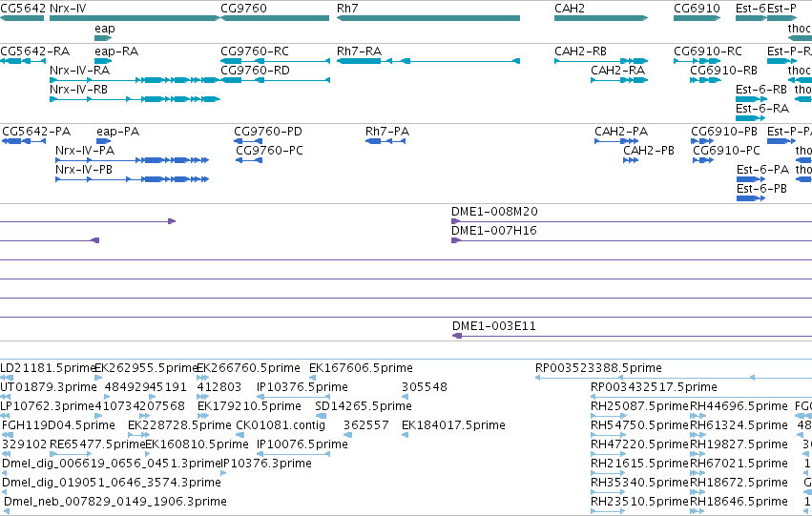Viewport: 812px width, 516px height.
Task: Click EST EK262955.5prime
Action: click(147, 368)
